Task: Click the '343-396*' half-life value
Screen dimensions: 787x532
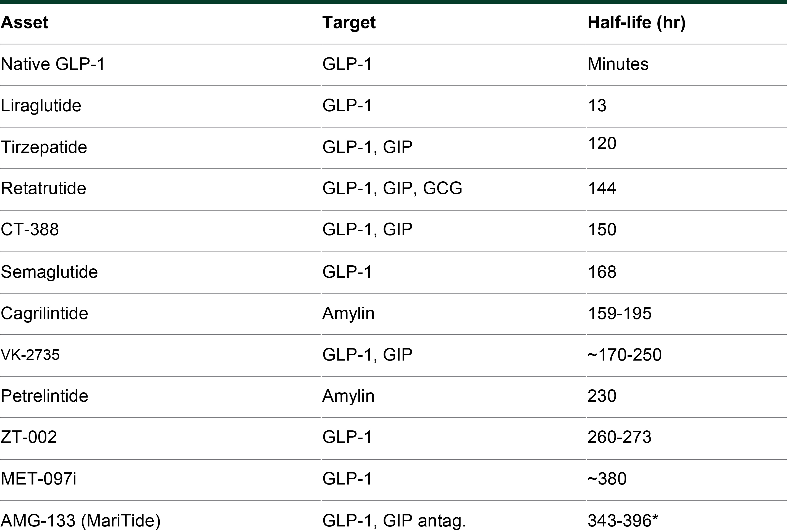Action: 623,520
